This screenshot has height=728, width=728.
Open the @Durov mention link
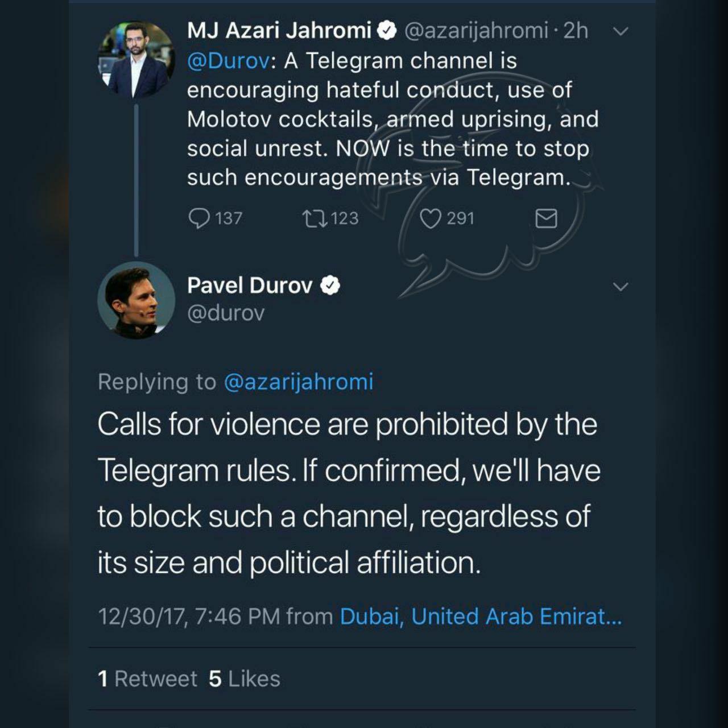(x=228, y=61)
